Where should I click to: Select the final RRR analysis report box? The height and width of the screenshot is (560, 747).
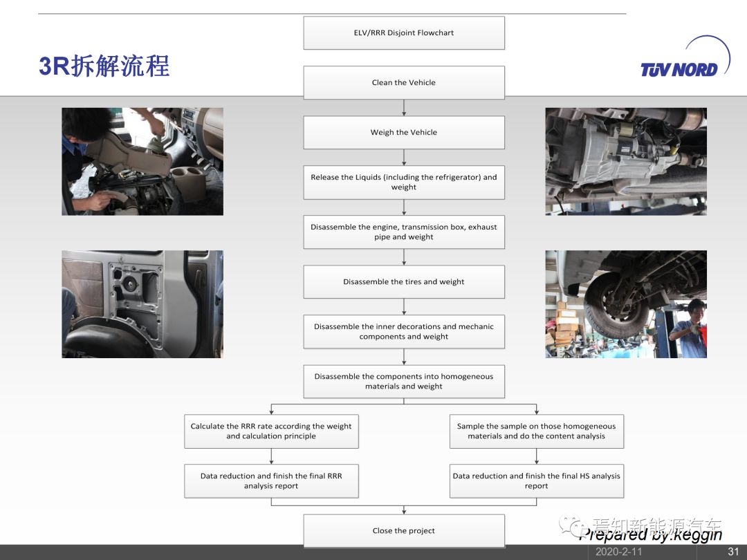click(271, 481)
